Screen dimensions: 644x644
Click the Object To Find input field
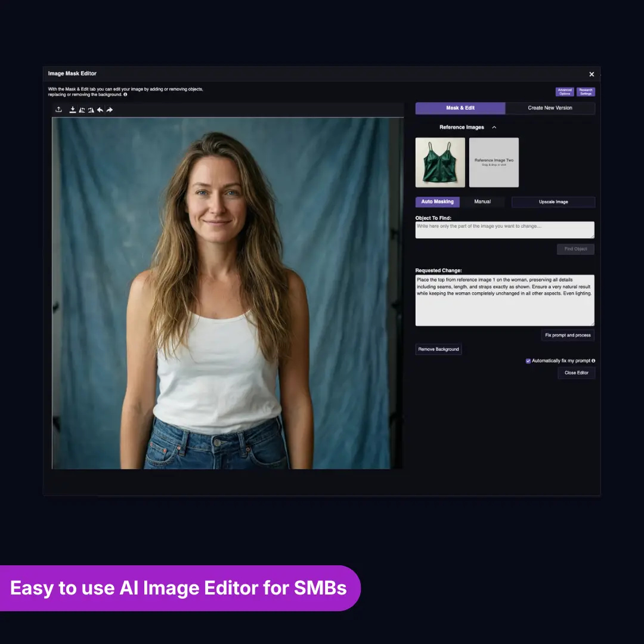tap(504, 230)
